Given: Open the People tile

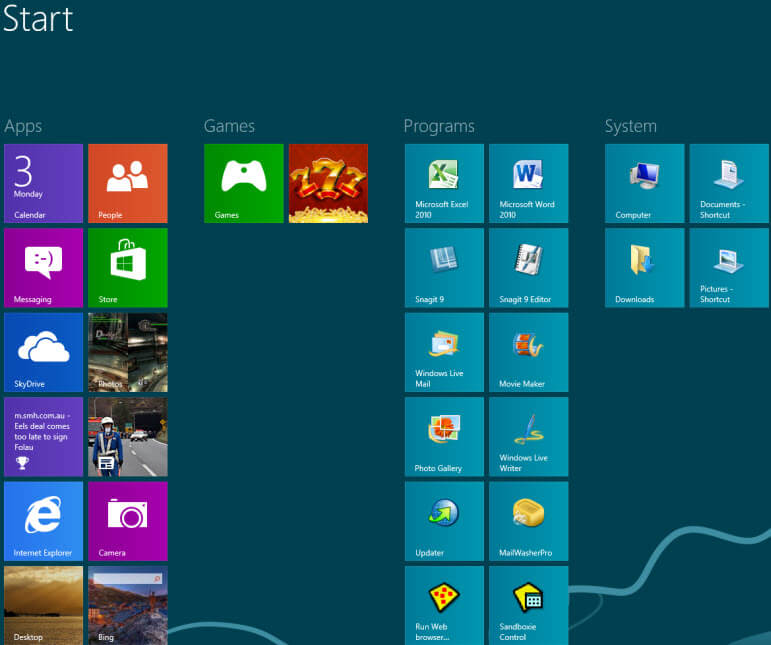Looking at the screenshot, I should click(128, 183).
